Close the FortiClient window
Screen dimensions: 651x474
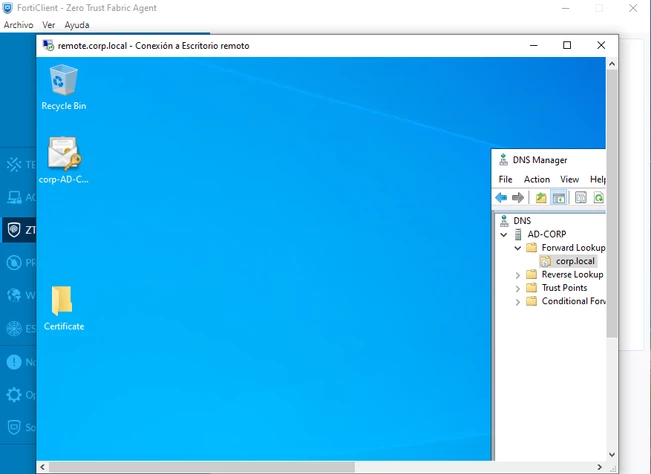[x=633, y=8]
